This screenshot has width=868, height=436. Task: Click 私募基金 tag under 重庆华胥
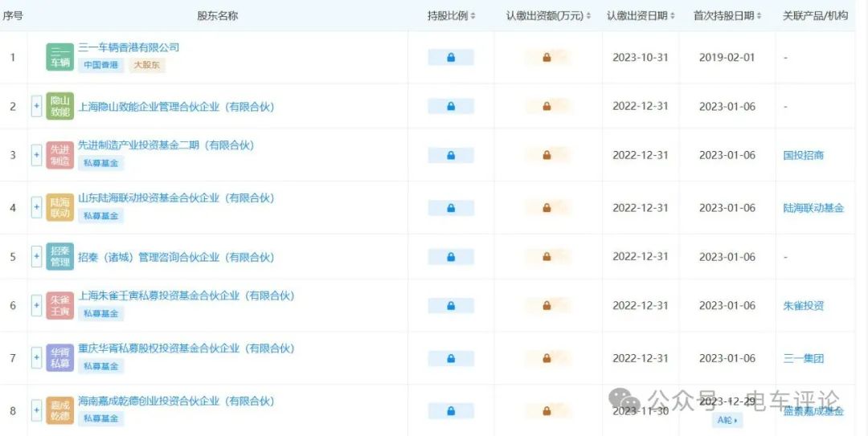pyautogui.click(x=100, y=366)
